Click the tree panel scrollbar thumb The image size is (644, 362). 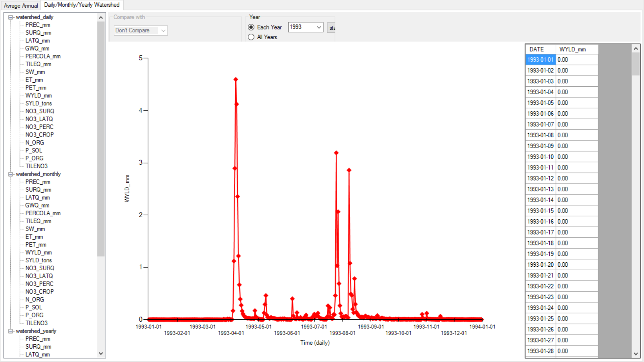(101, 139)
